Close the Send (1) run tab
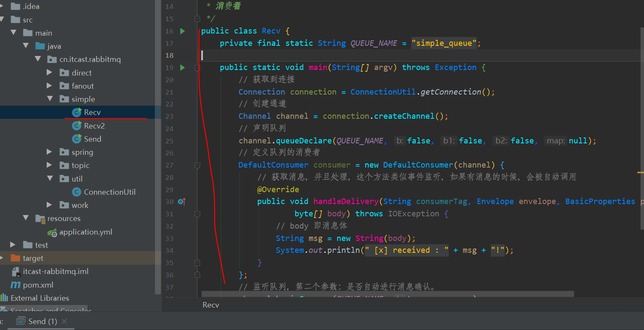The width and height of the screenshot is (644, 330). tap(65, 322)
